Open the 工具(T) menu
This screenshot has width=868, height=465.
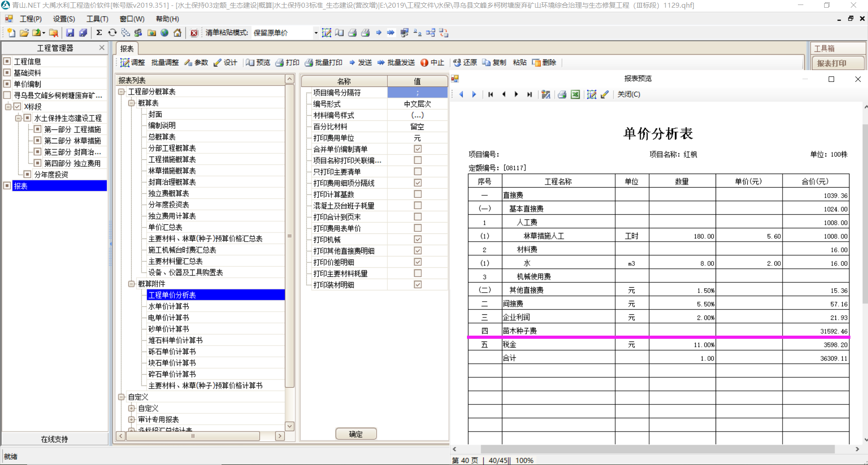(x=97, y=19)
